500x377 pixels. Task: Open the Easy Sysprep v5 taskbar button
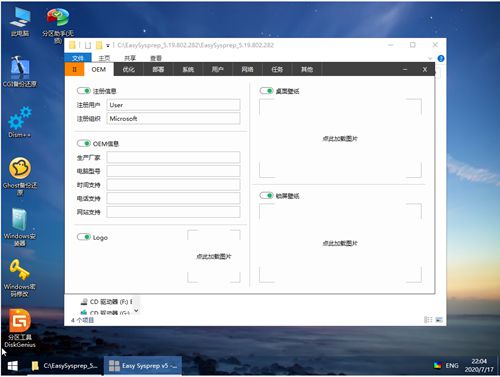pyautogui.click(x=143, y=366)
